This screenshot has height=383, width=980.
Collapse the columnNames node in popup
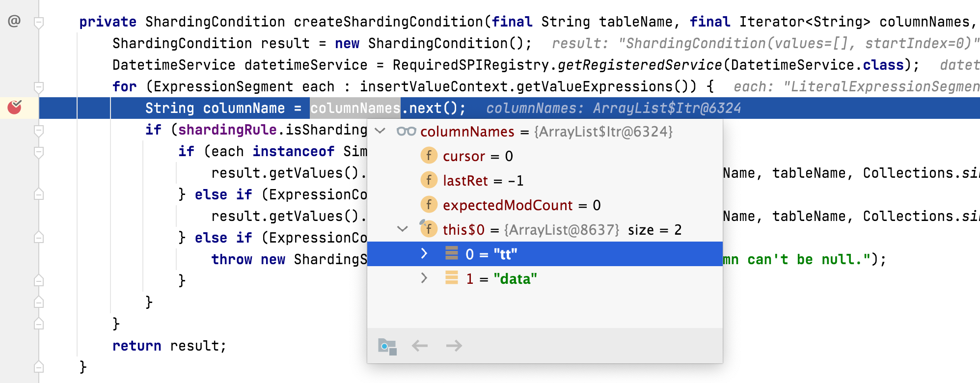point(380,131)
